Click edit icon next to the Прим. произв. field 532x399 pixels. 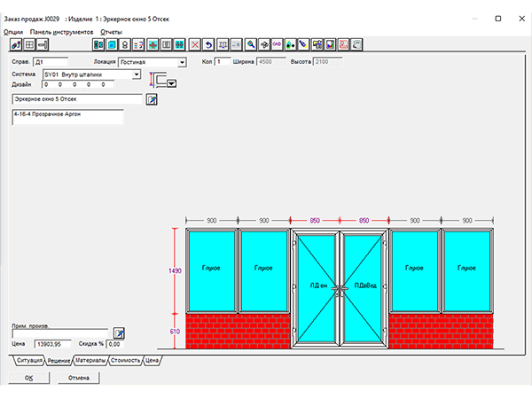(x=120, y=332)
